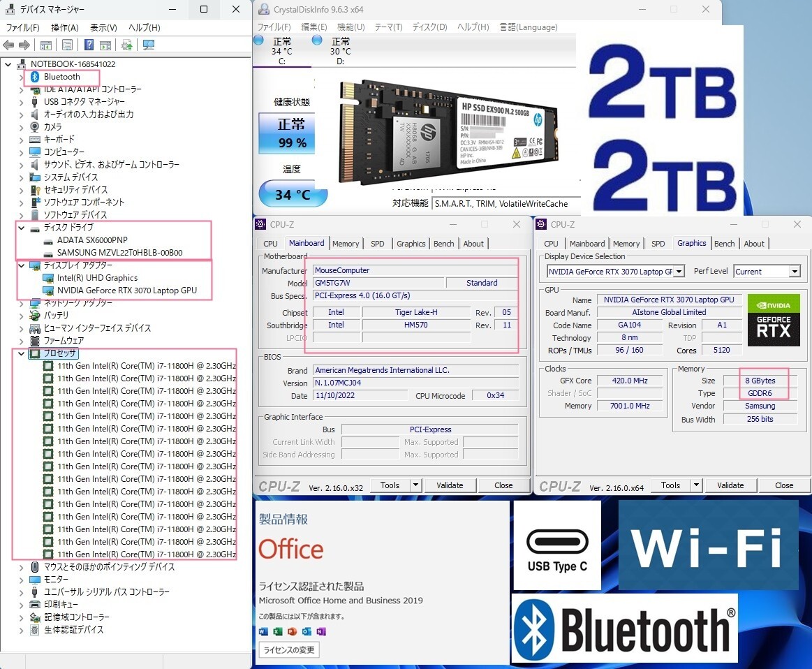
Task: Switch to Bench tab in right CPU-Z window
Action: point(724,244)
